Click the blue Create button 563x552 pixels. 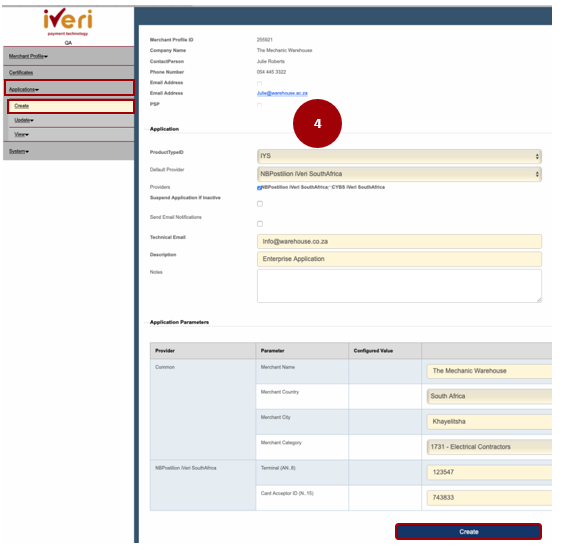[x=468, y=532]
